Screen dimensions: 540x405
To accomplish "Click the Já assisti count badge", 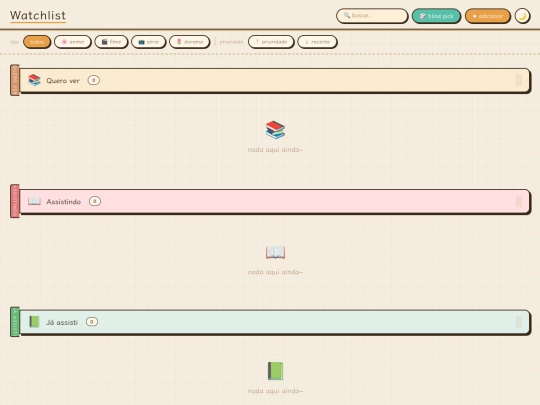I will [x=92, y=322].
